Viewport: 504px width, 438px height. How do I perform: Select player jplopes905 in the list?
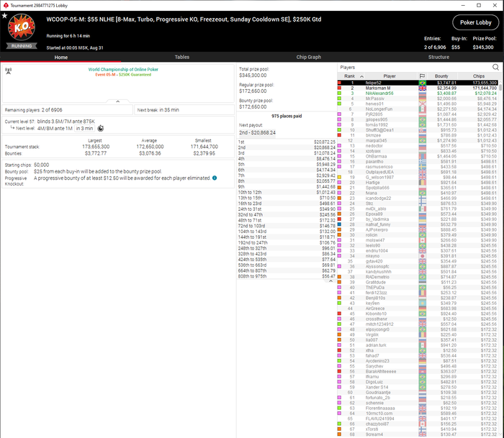pyautogui.click(x=418, y=119)
